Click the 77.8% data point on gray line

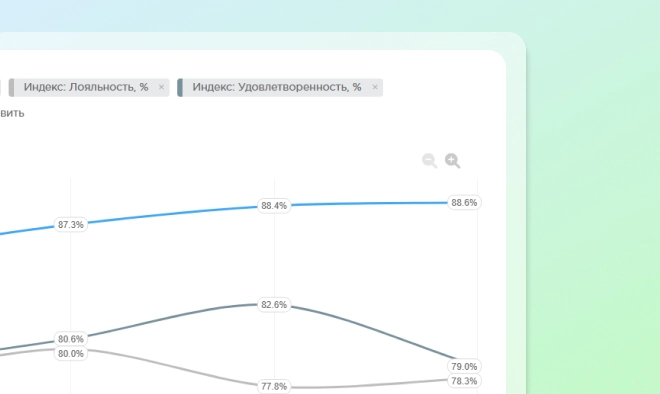(274, 386)
